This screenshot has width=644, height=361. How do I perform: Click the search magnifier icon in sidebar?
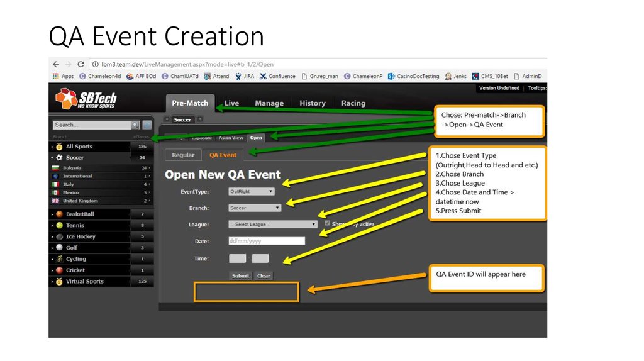[x=135, y=125]
